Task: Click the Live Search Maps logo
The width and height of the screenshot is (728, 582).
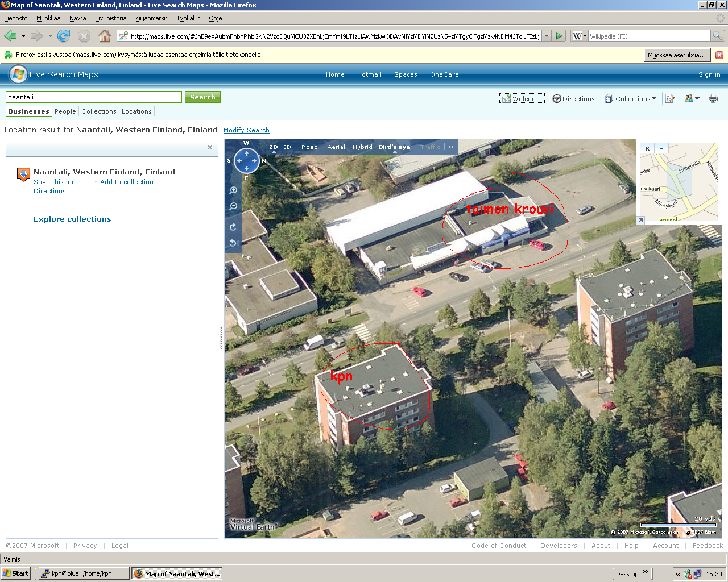Action: 18,74
